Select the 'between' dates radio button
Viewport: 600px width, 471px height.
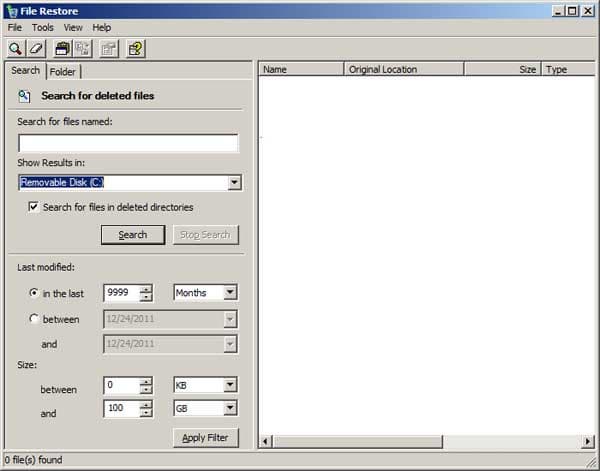point(34,319)
